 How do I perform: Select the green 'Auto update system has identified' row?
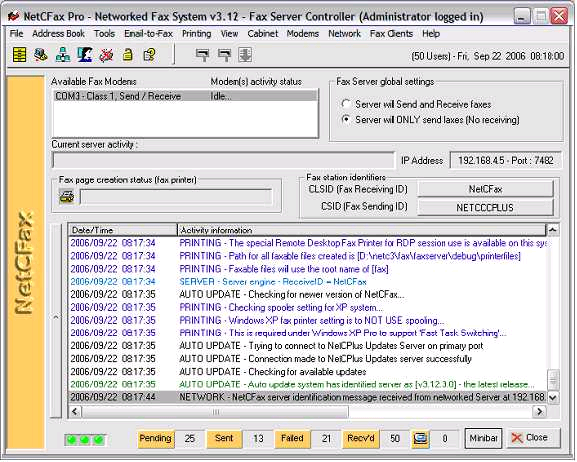[308, 385]
